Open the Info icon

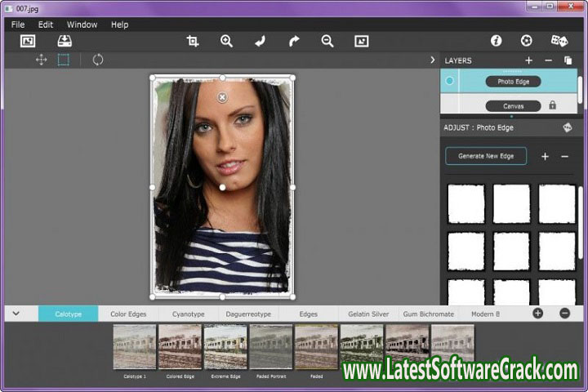pyautogui.click(x=497, y=41)
